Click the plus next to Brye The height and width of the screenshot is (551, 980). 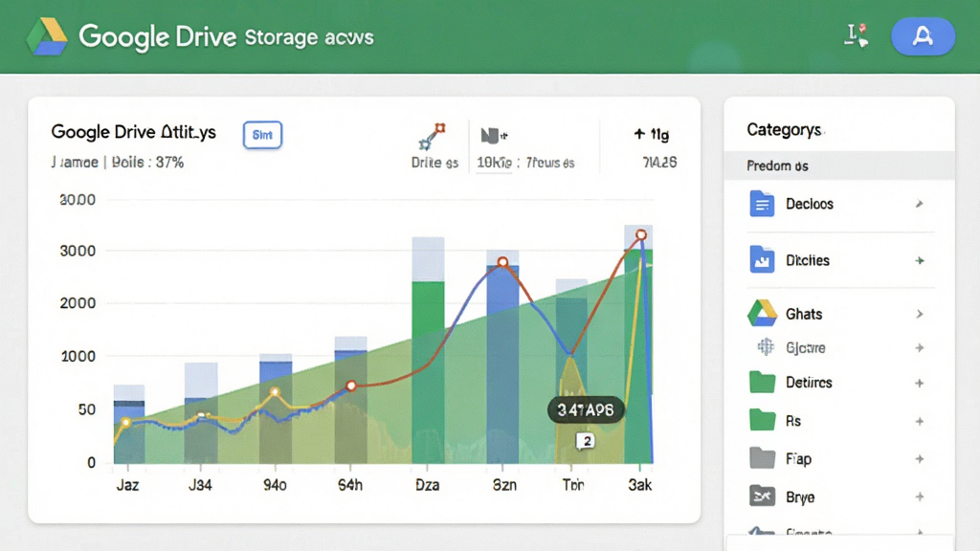(x=920, y=496)
